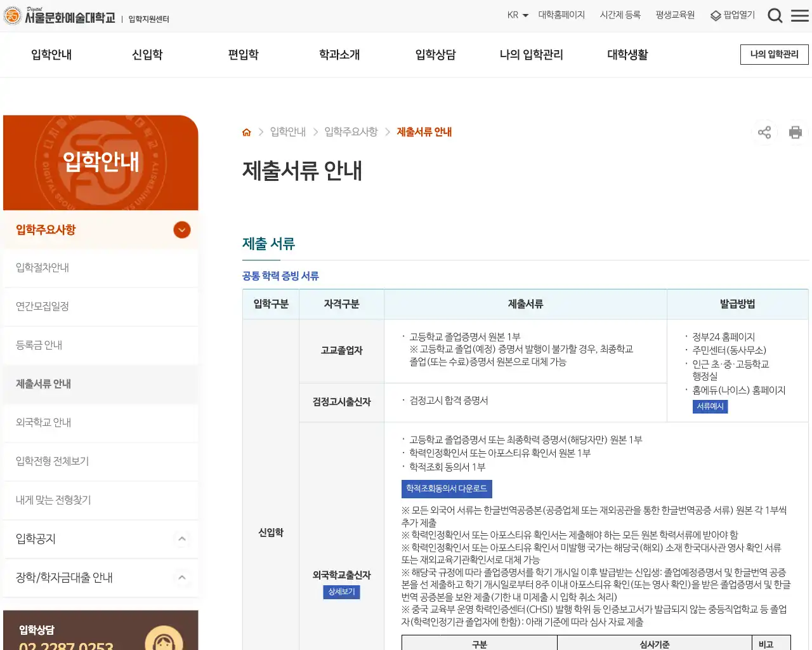Download via 학적조회동의서 다운로드 button
This screenshot has height=650, width=812.
point(447,489)
